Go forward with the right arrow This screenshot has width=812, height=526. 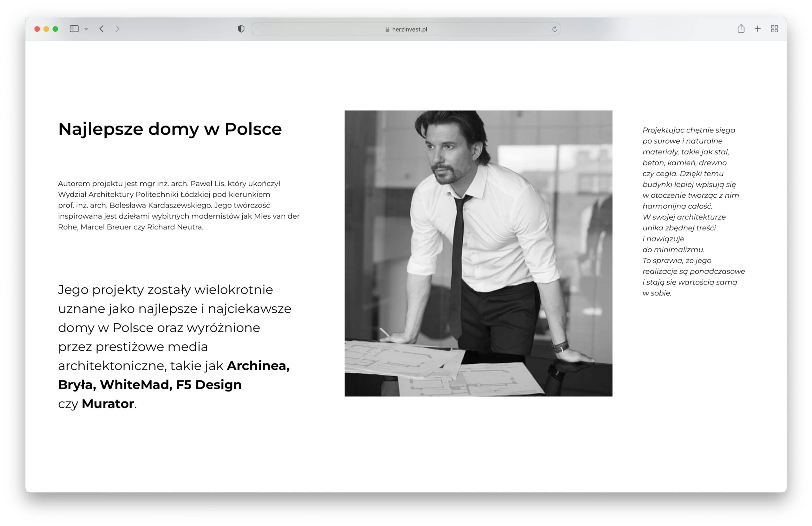click(x=117, y=29)
